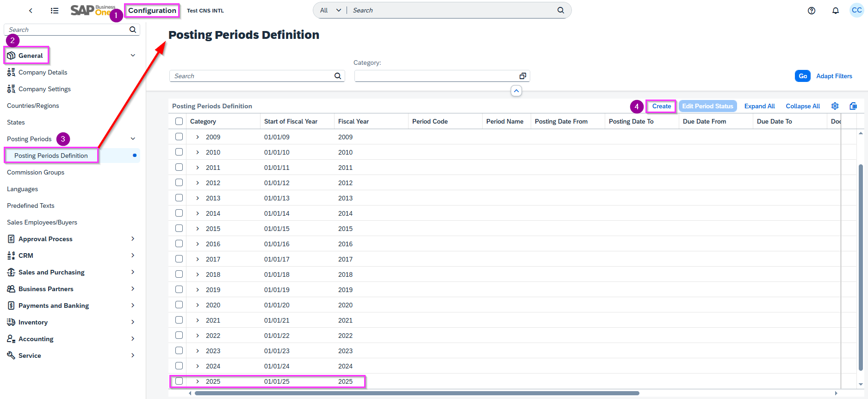Viewport: 868px width, 399px height.
Task: Click the back arrow in the header
Action: 31,10
